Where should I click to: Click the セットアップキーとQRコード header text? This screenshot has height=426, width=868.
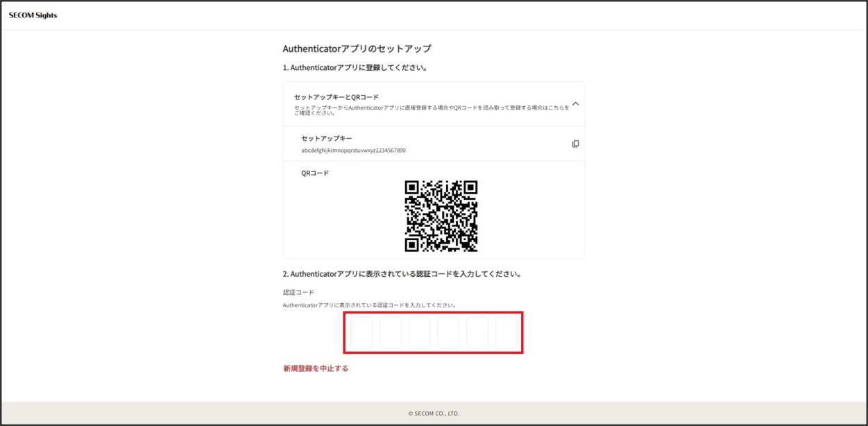click(x=337, y=97)
